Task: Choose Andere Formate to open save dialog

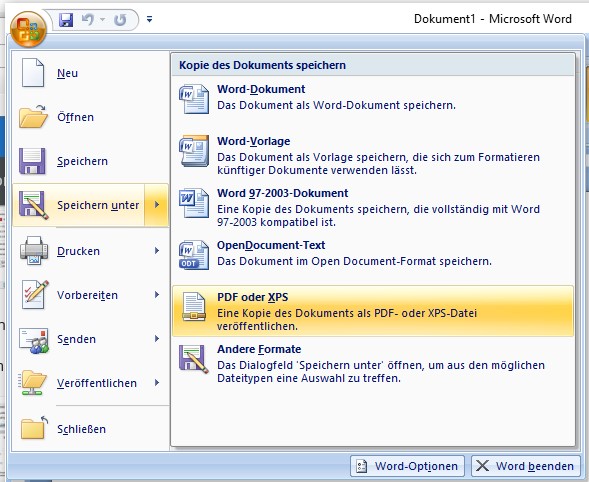Action: pyautogui.click(x=373, y=364)
